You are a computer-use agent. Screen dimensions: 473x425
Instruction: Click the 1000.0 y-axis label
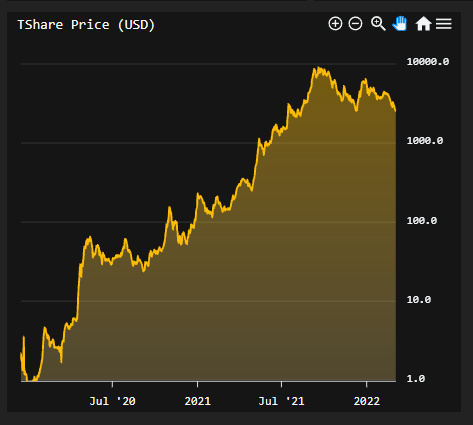425,141
